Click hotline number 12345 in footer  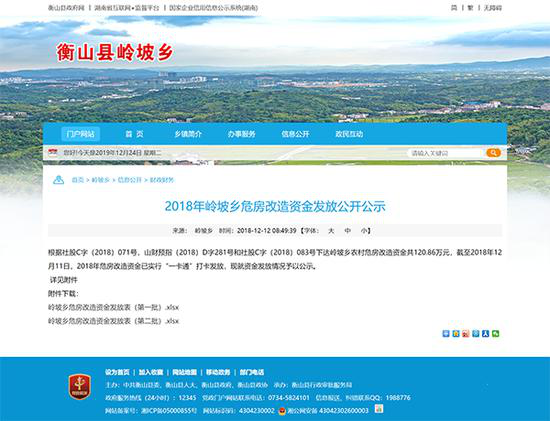(x=187, y=398)
